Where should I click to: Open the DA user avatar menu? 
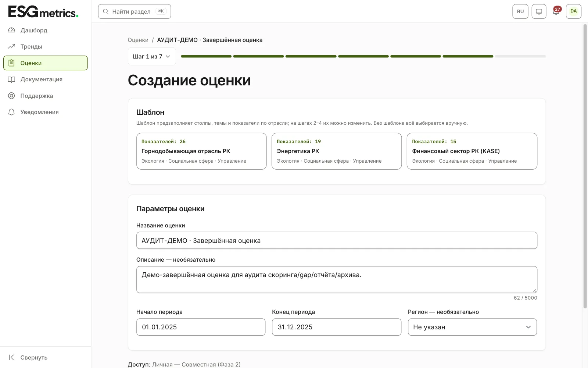(x=574, y=11)
